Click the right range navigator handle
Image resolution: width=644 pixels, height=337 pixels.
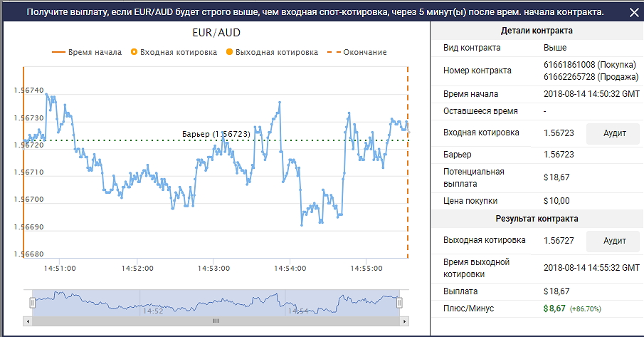coord(398,303)
